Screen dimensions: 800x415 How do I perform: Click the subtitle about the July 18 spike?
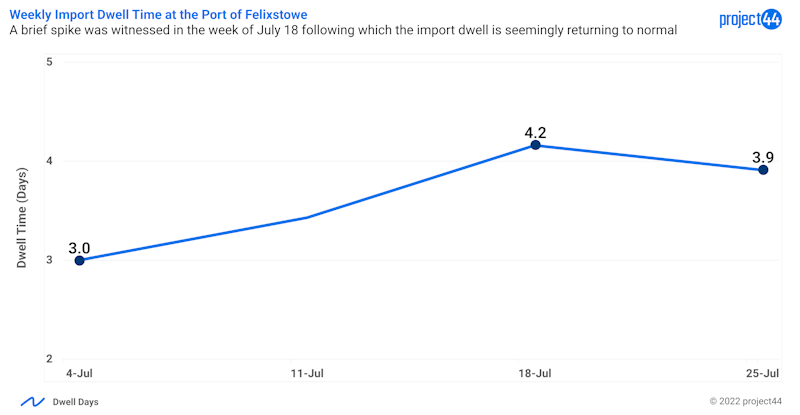(x=343, y=31)
